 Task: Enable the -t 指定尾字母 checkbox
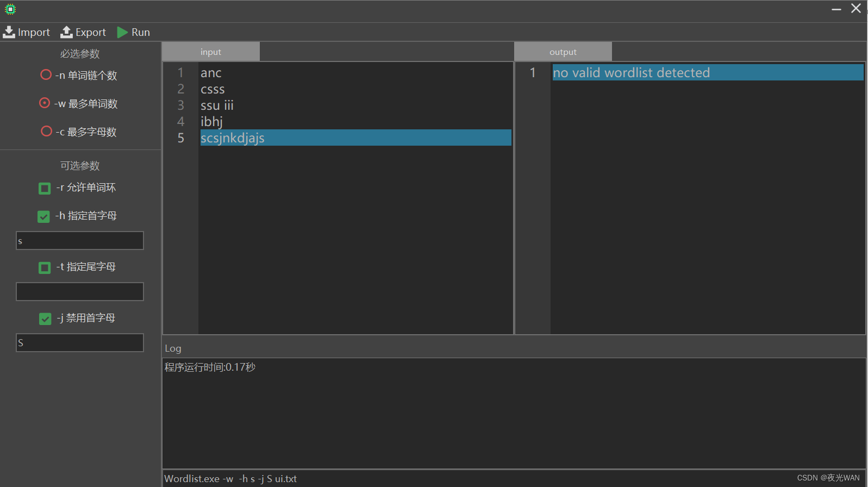click(x=45, y=267)
